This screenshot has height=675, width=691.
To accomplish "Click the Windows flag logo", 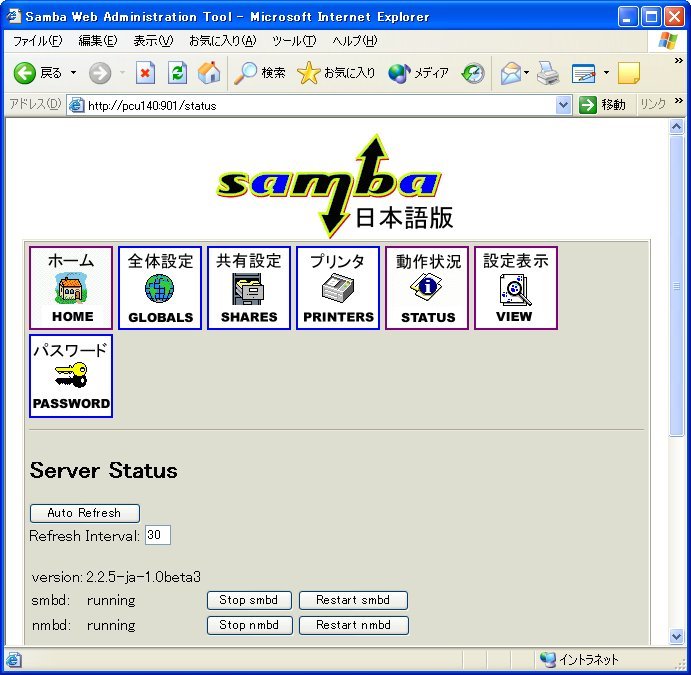I will click(668, 41).
